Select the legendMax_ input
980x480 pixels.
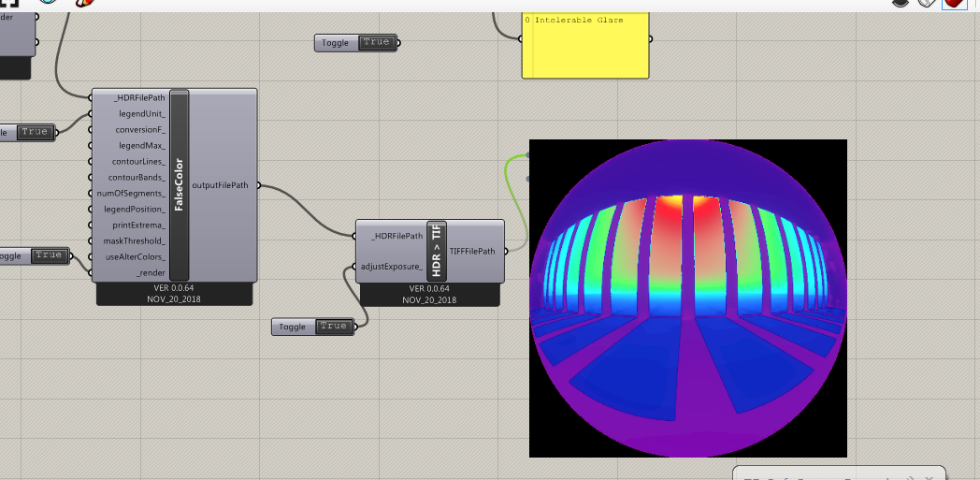coord(142,146)
